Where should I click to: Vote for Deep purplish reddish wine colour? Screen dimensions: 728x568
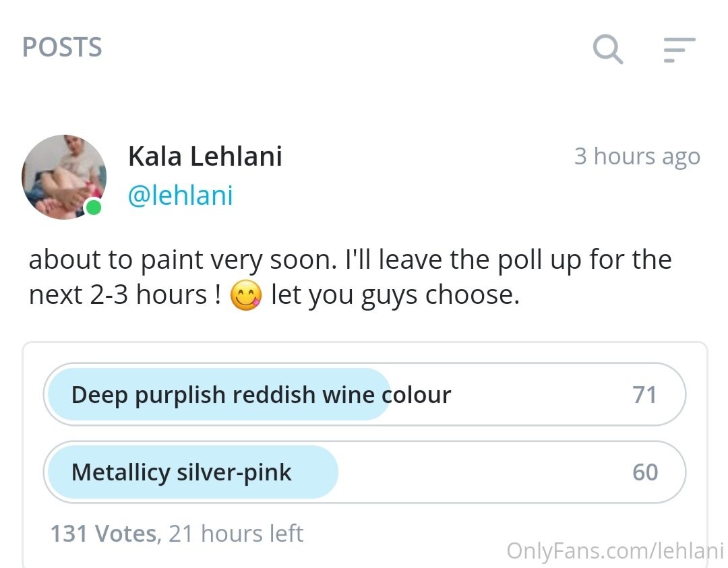[x=365, y=394]
